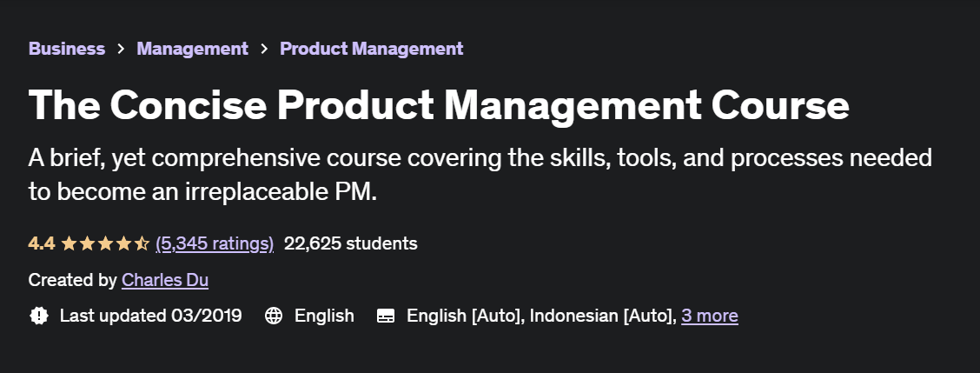Click the first rating star
Screen dimensions: 980x373
coord(69,243)
